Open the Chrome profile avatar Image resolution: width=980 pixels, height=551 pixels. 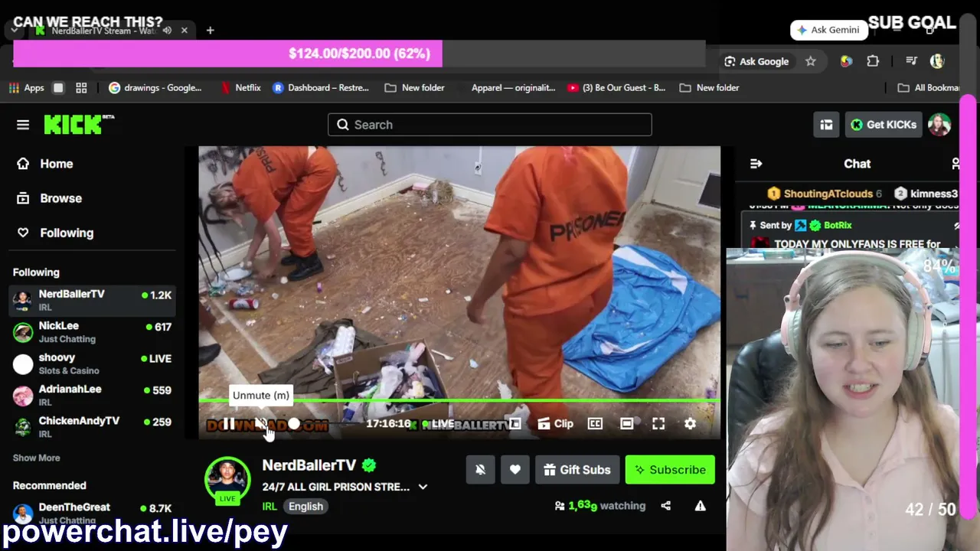point(938,61)
